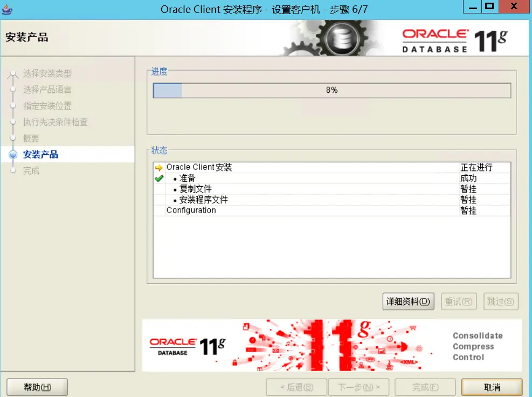Viewport: 532px width, 397px height.
Task: Select the 执行先决条件检查 step in sidebar
Action: point(56,122)
